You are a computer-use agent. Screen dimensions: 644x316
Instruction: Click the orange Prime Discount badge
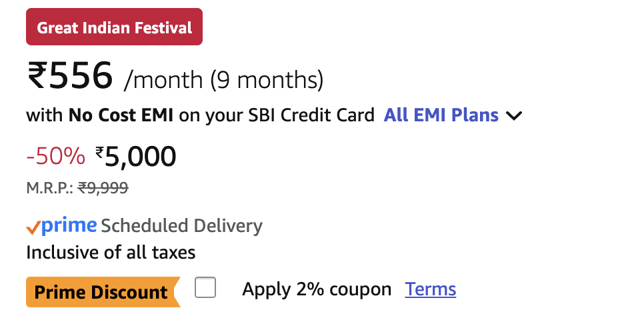(101, 292)
